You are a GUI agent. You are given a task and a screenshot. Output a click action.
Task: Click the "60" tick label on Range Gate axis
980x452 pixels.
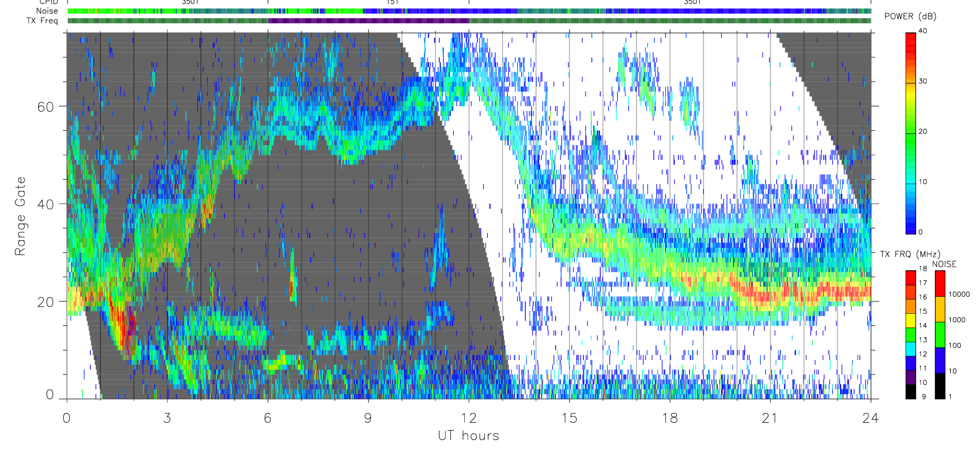[x=46, y=107]
